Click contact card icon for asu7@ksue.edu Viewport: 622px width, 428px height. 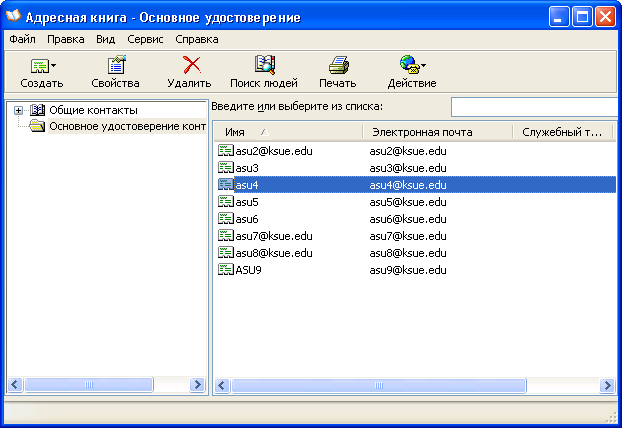tap(226, 236)
